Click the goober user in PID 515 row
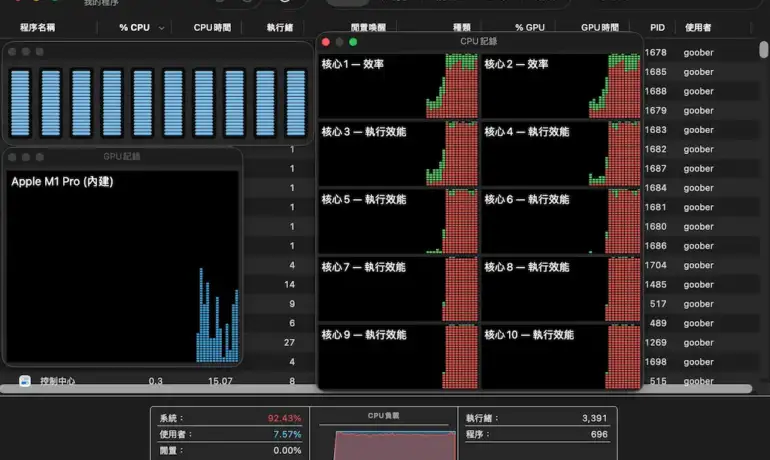 click(x=698, y=381)
